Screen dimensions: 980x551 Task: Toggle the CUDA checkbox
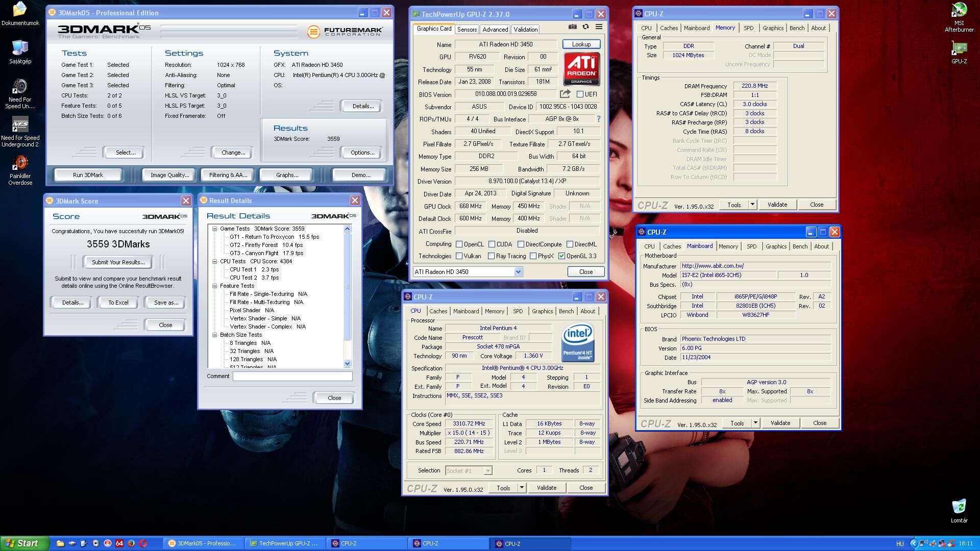tap(492, 244)
